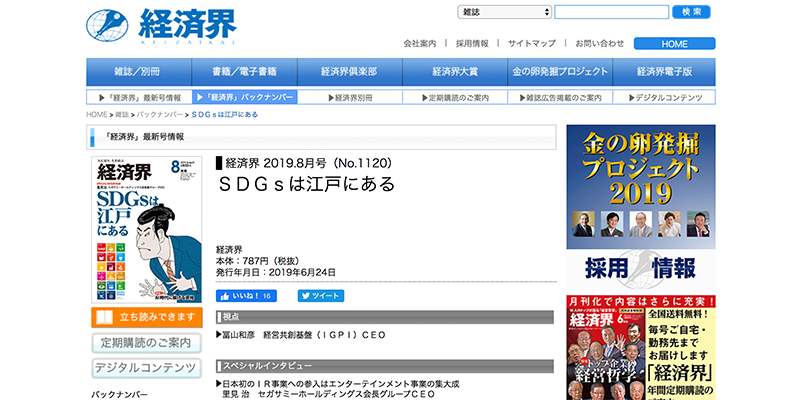
Task: Open 経済界別冊 submenu tab
Action: coord(350,97)
